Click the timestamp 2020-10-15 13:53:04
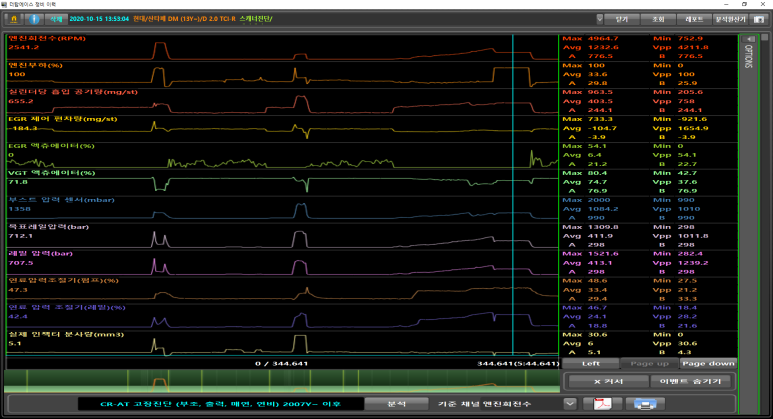This screenshot has width=773, height=419. point(99,19)
